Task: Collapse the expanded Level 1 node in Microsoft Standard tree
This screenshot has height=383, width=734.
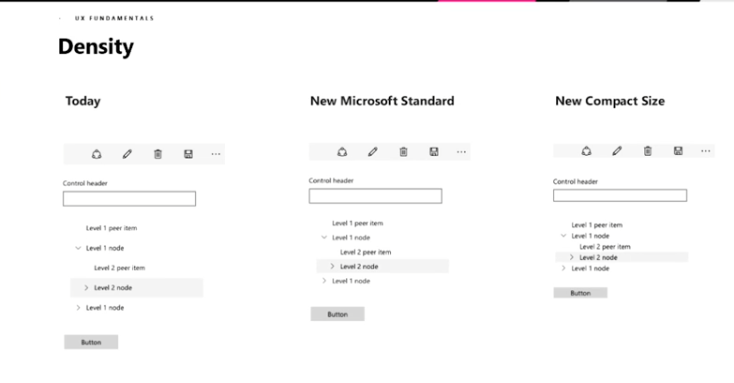Action: click(324, 237)
